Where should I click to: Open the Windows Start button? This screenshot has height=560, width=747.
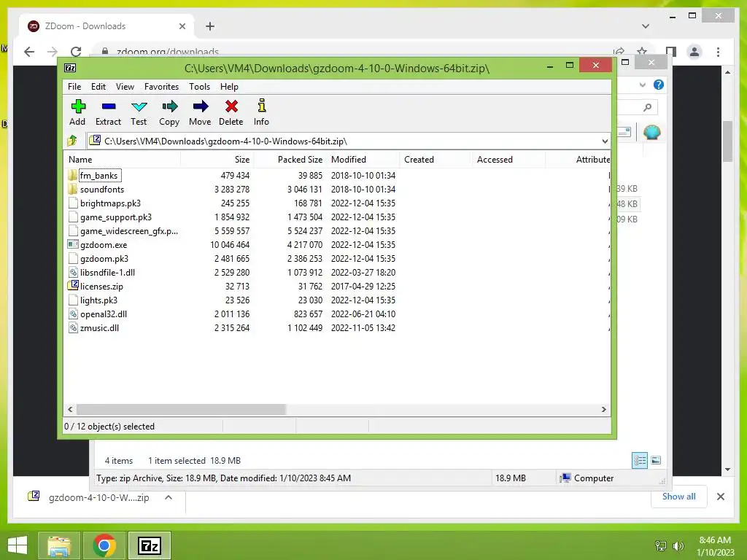(18, 545)
